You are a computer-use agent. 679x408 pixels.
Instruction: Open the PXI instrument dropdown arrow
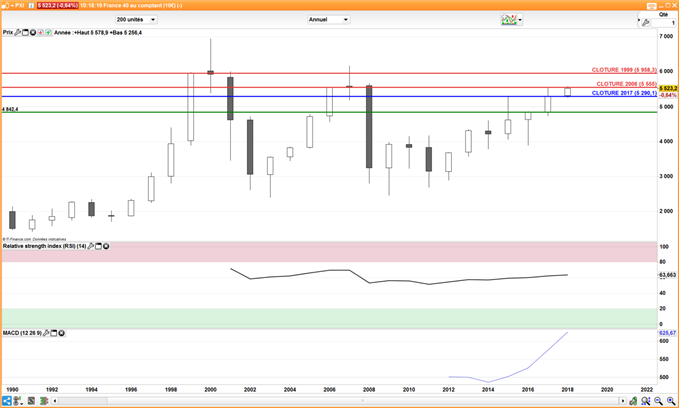tap(12, 6)
